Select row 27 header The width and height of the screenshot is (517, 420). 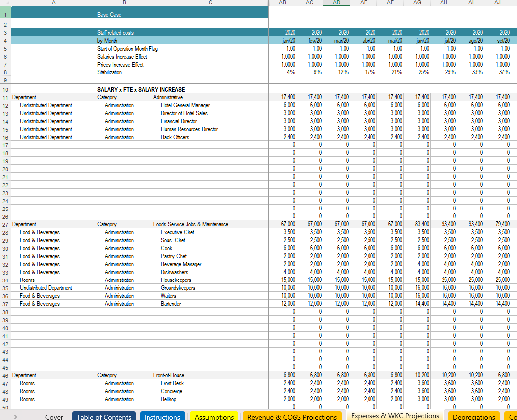tap(5, 224)
